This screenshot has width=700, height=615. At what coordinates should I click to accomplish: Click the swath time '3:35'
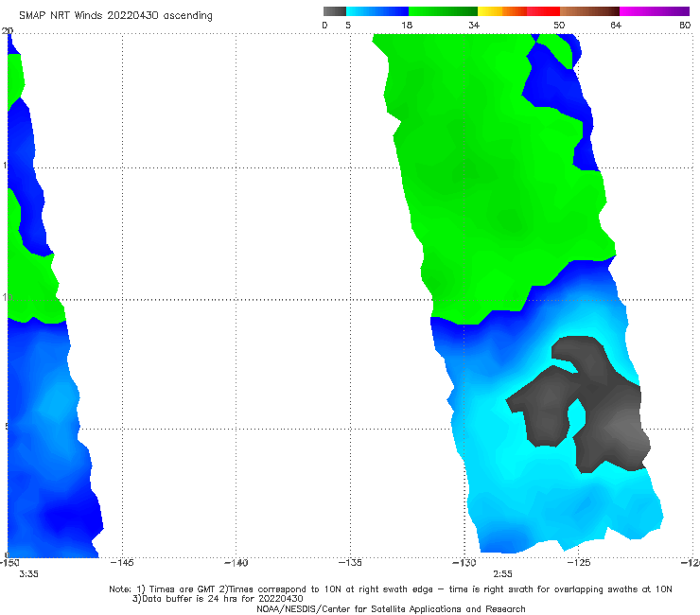[28, 574]
